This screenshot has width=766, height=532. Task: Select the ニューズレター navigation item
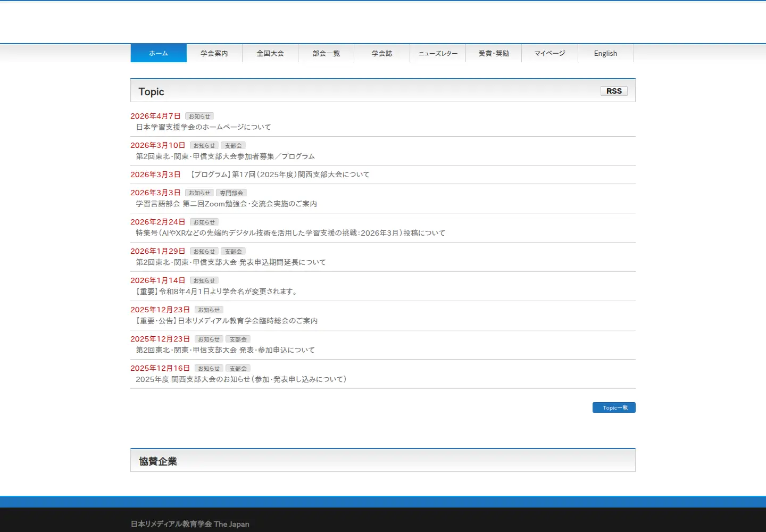(438, 53)
